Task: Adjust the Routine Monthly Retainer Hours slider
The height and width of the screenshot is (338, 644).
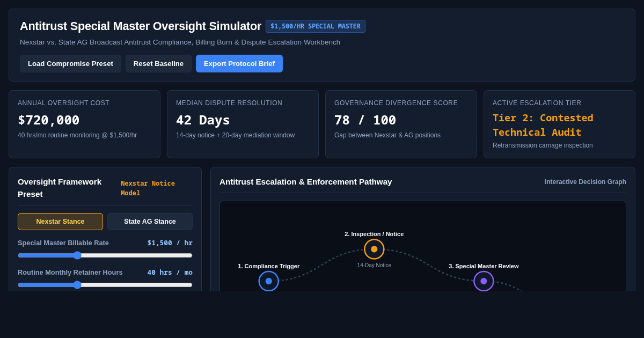Action: point(105,285)
